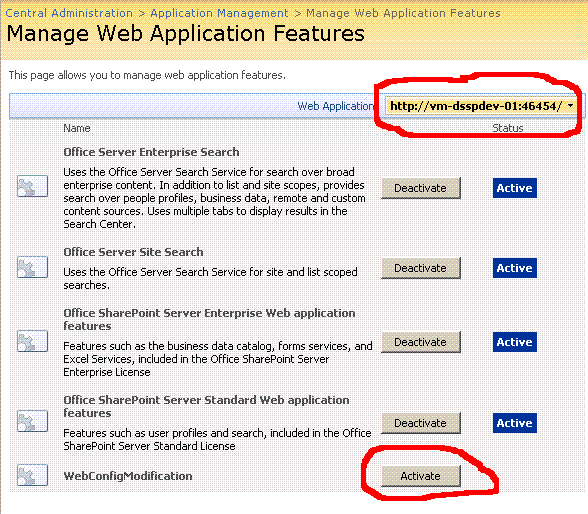588x514 pixels.
Task: Select the Office Server Site Search title
Action: click(x=133, y=252)
